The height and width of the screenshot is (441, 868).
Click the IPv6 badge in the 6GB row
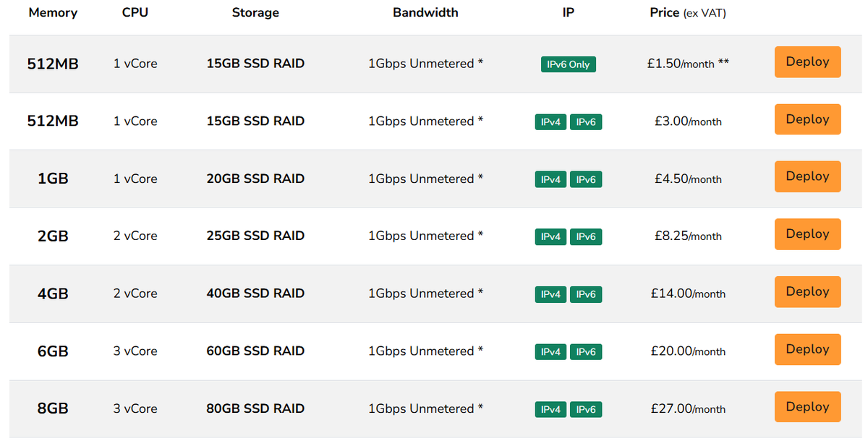(586, 352)
